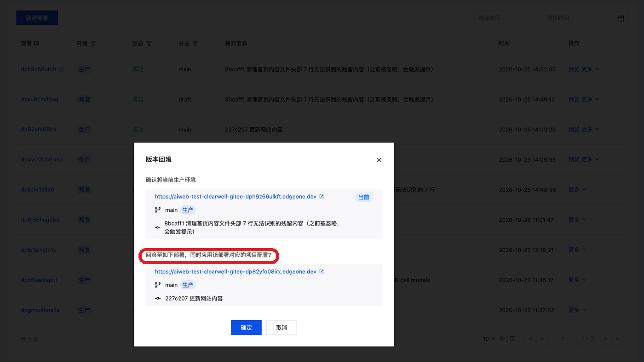The width and height of the screenshot is (644, 362).
Task: Jump to last page with pagination icon
Action: [x=618, y=339]
